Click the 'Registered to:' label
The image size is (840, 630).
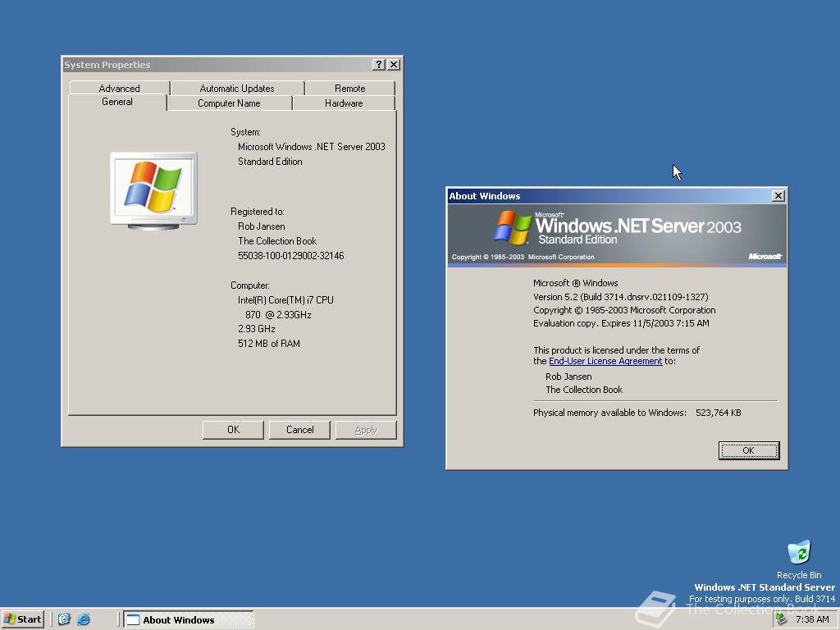[257, 212]
